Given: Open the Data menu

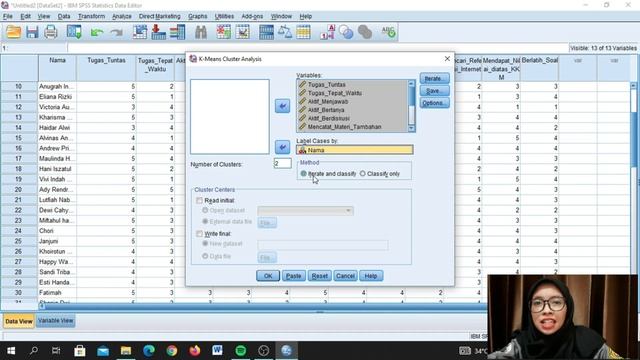Looking at the screenshot, I should click(x=64, y=16).
